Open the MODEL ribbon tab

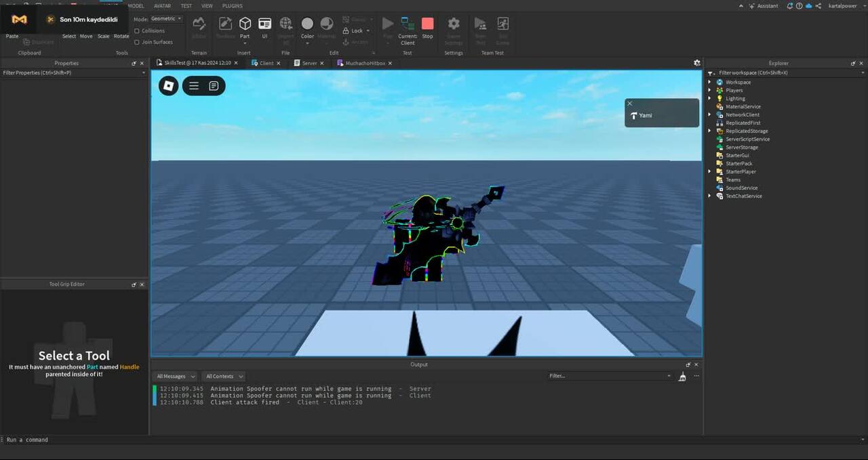tap(136, 5)
